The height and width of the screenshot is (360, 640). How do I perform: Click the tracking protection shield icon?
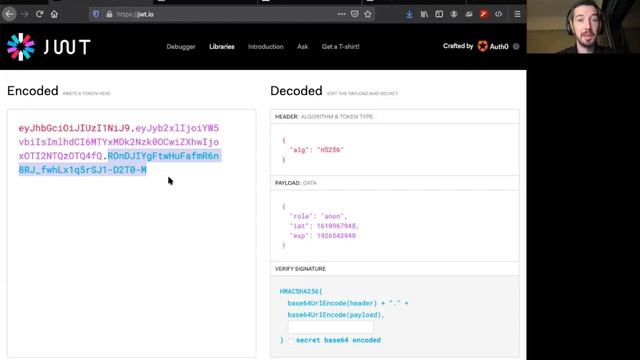96,14
